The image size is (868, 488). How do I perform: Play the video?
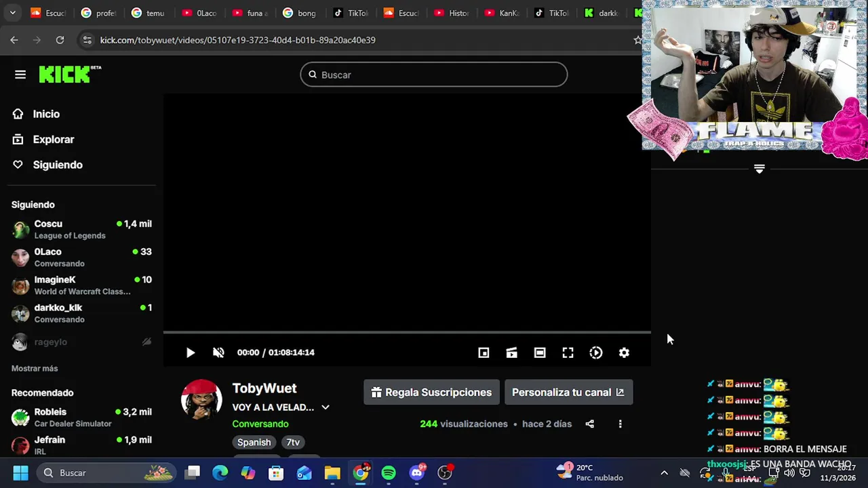pos(191,352)
